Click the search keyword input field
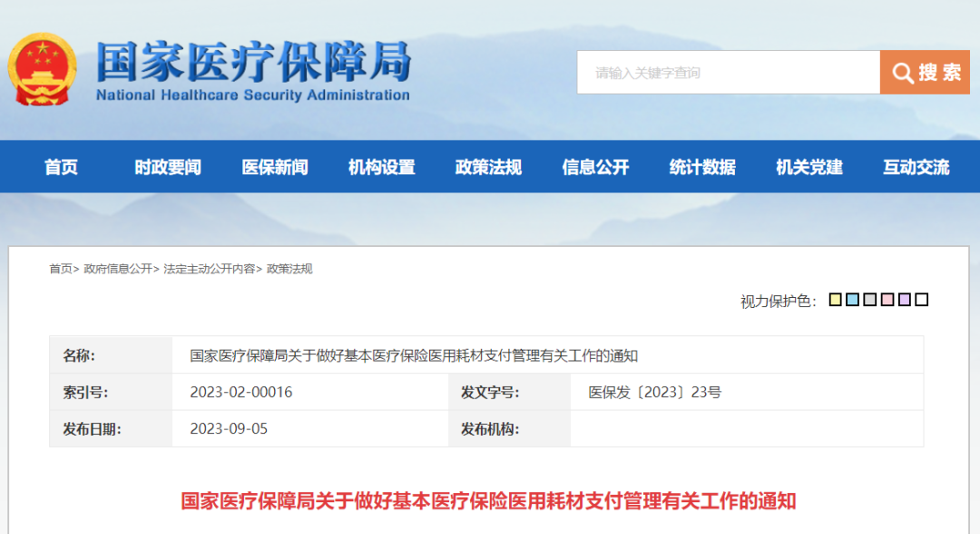Image resolution: width=980 pixels, height=534 pixels. [726, 72]
